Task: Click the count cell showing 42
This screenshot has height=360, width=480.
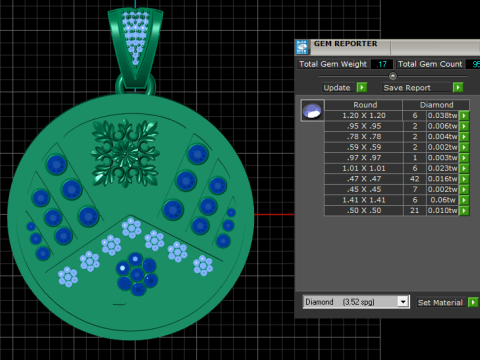Action: 415,179
